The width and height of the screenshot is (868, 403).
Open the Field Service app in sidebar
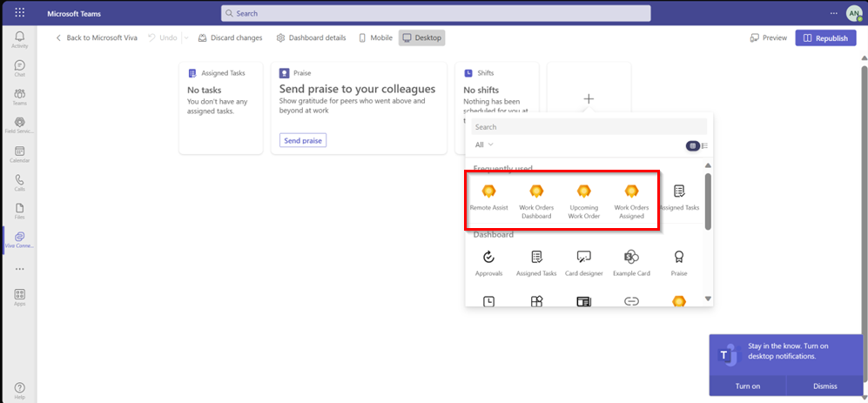[19, 125]
